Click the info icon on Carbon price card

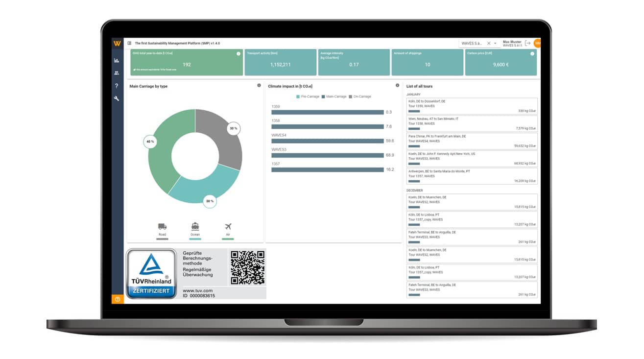(x=532, y=54)
